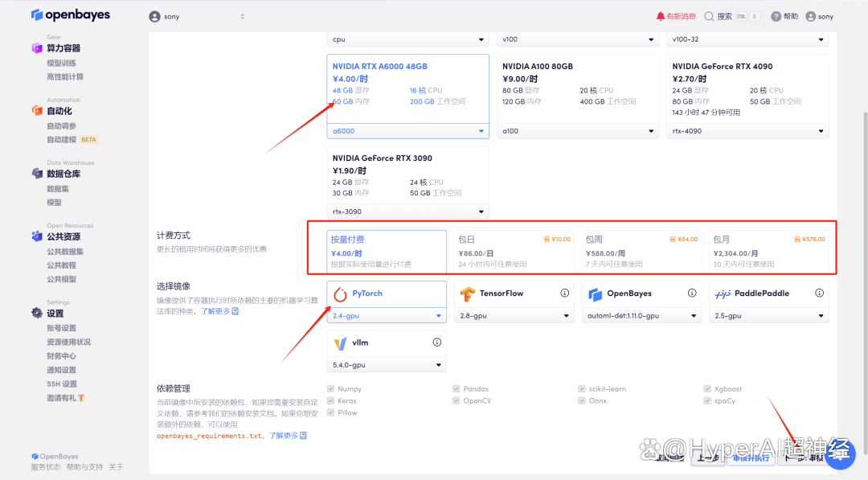This screenshot has width=868, height=480.
Task: Open the PaddlePaddle 2.5-gpu dropdown
Action: (769, 315)
